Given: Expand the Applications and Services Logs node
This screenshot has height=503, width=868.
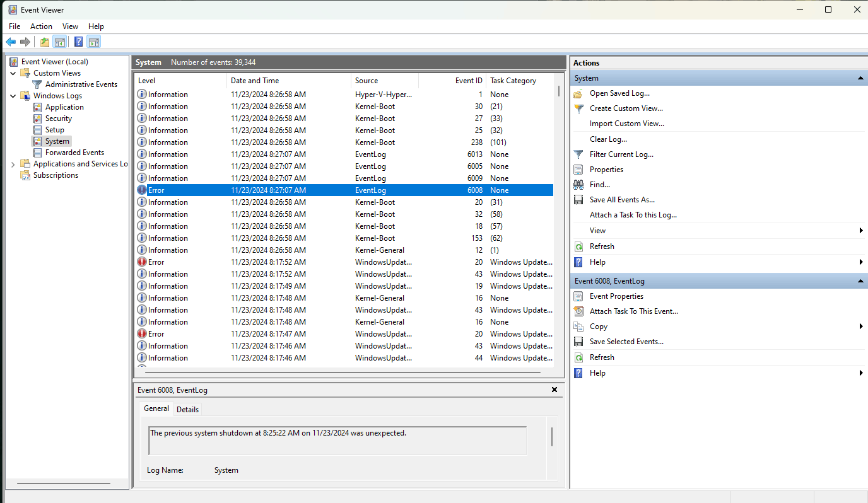Looking at the screenshot, I should [13, 164].
